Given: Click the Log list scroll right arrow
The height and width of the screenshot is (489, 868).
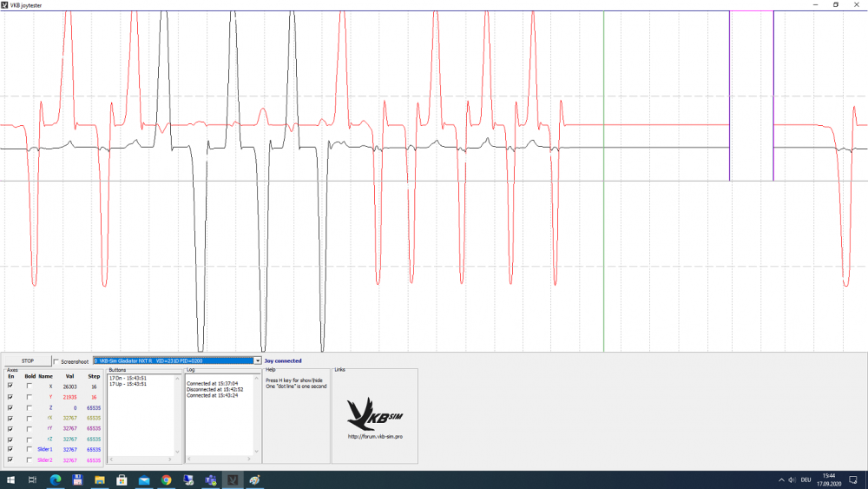Looking at the screenshot, I should pos(249,459).
